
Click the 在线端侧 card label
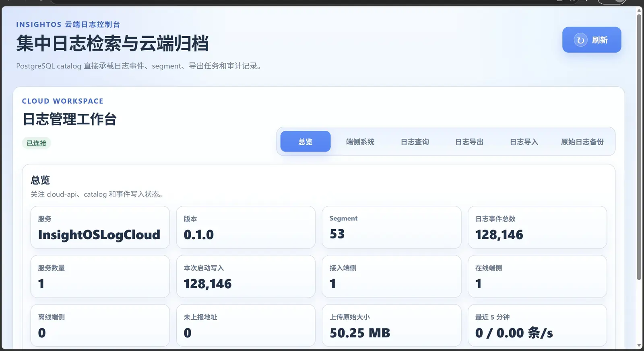pos(489,268)
